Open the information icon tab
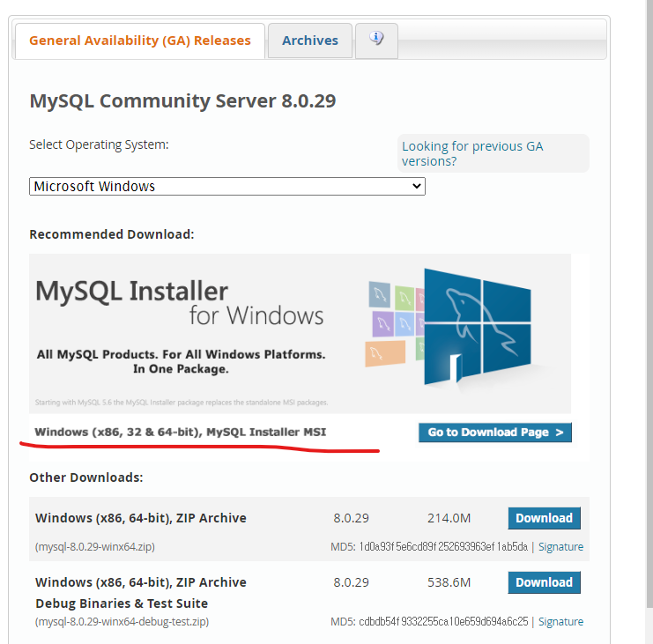The image size is (653, 644). coord(376,41)
